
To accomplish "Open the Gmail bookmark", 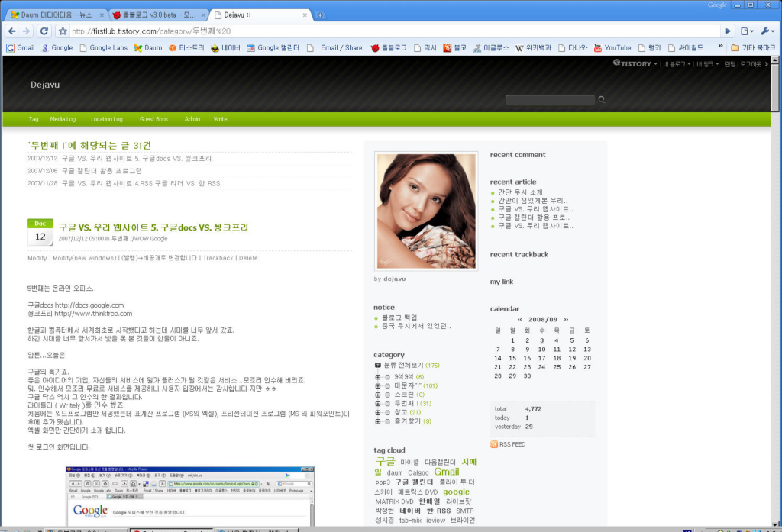I will point(21,48).
